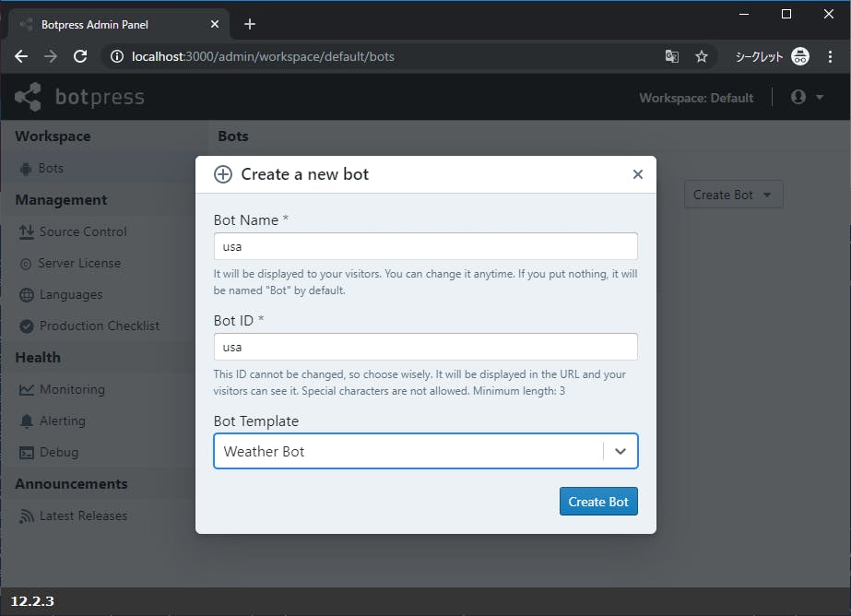Click the botpress logo icon
Viewport: 851px width, 616px height.
click(29, 97)
